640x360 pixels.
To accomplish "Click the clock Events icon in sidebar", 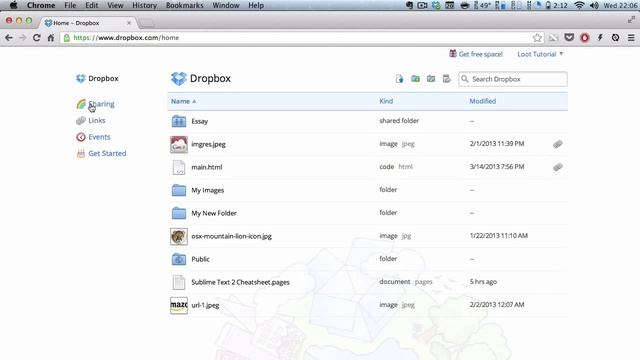I will point(81,137).
